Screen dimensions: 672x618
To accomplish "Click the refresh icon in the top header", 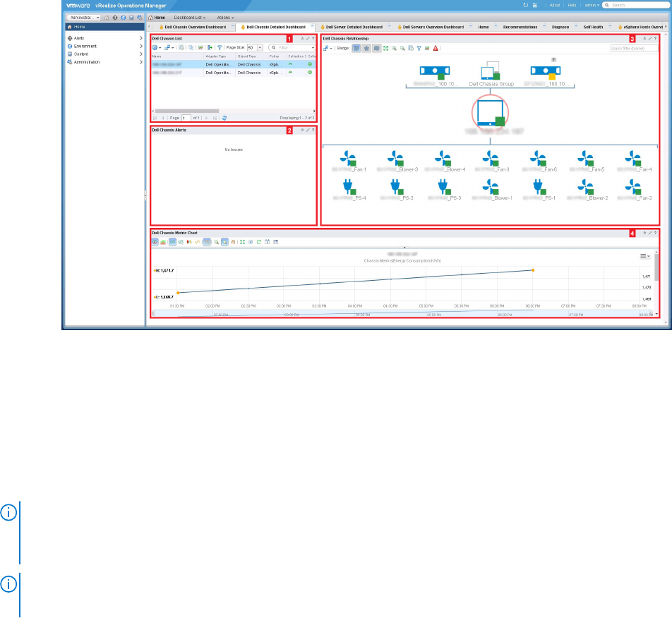I will pos(526,5).
